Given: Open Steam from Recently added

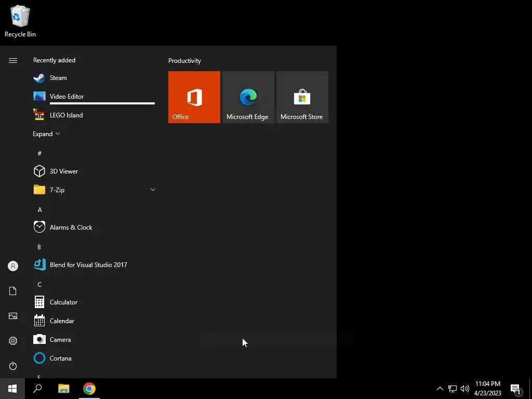Looking at the screenshot, I should pyautogui.click(x=94, y=78).
